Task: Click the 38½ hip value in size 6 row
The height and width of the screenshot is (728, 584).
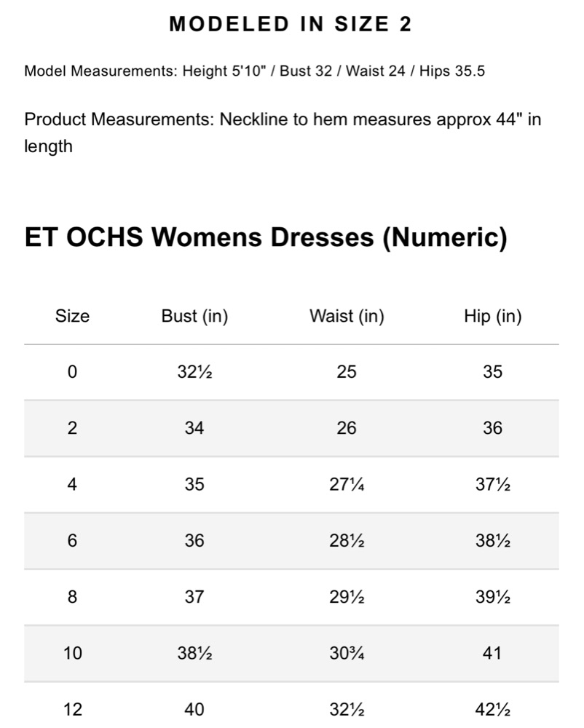Action: pos(492,541)
